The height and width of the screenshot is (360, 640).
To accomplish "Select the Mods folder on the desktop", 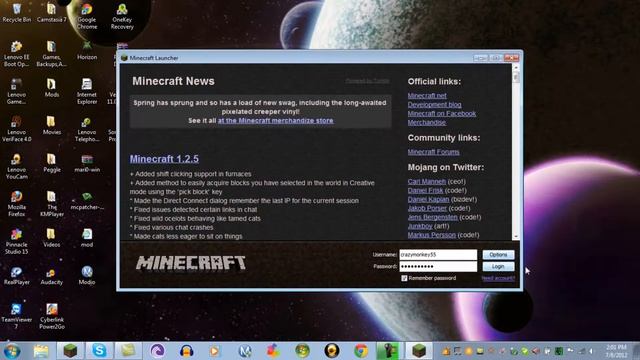I will coord(51,88).
